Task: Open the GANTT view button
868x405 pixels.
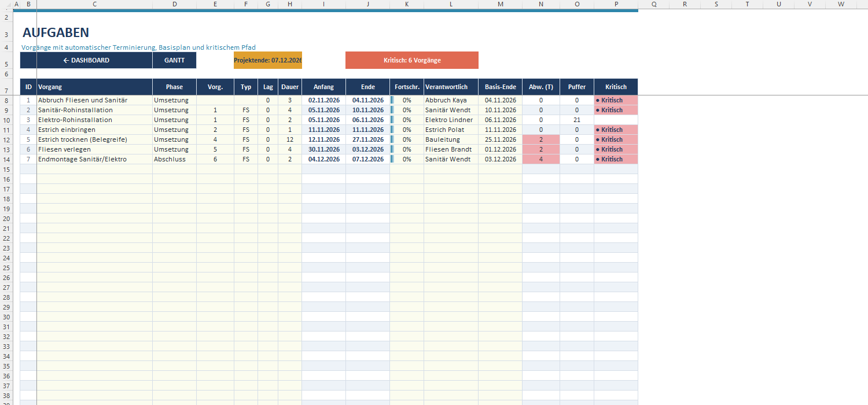Action: tap(174, 60)
